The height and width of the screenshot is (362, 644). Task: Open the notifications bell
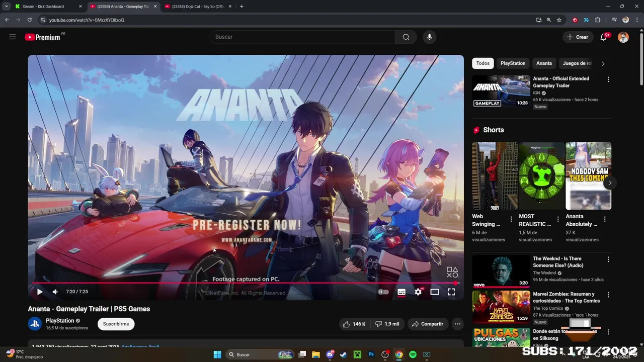(604, 37)
